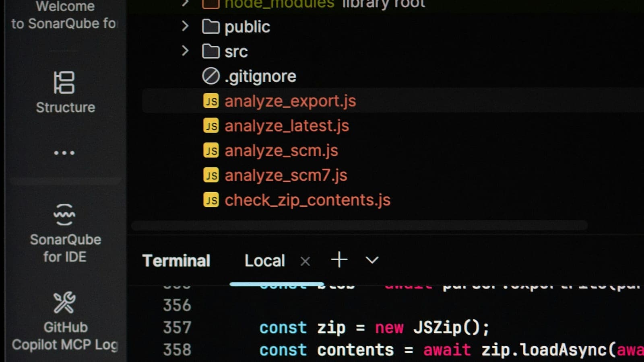Select analyze_scm.js in project tree
The image size is (644, 362).
(x=281, y=150)
